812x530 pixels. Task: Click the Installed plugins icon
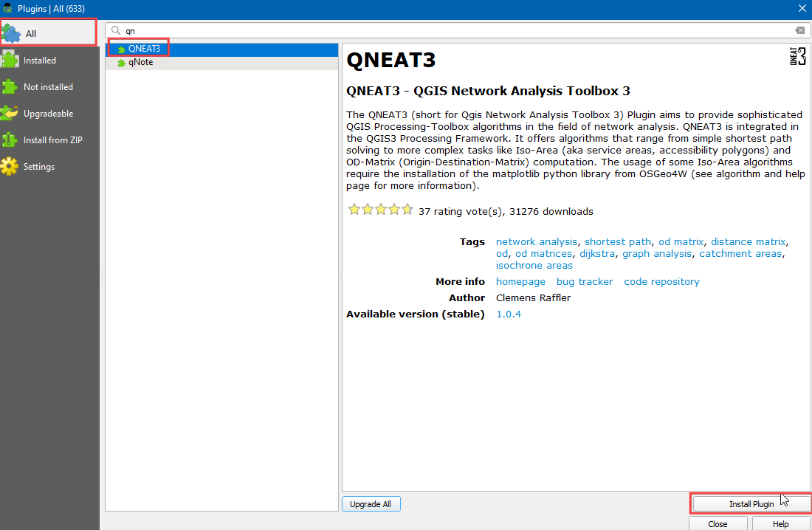(x=10, y=61)
